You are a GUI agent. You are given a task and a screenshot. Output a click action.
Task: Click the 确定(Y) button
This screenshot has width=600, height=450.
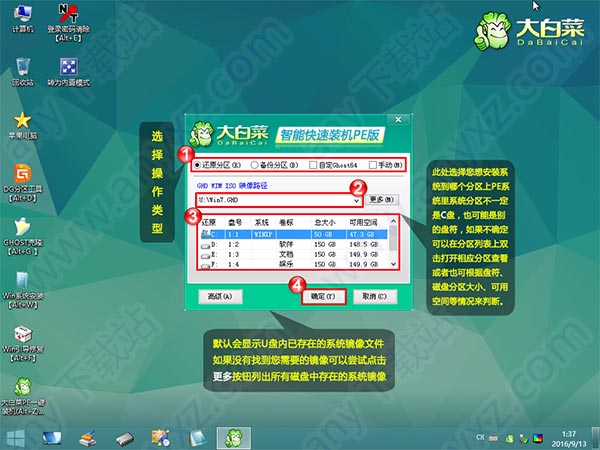pos(323,297)
